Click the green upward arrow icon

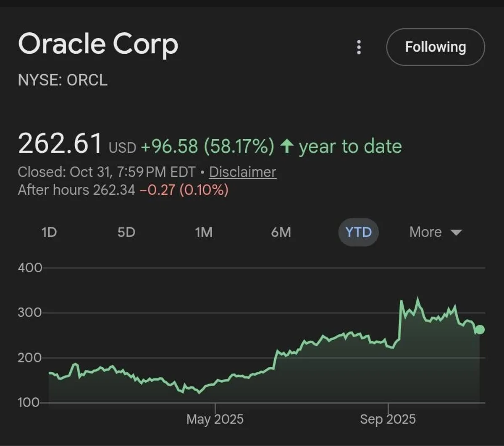286,146
